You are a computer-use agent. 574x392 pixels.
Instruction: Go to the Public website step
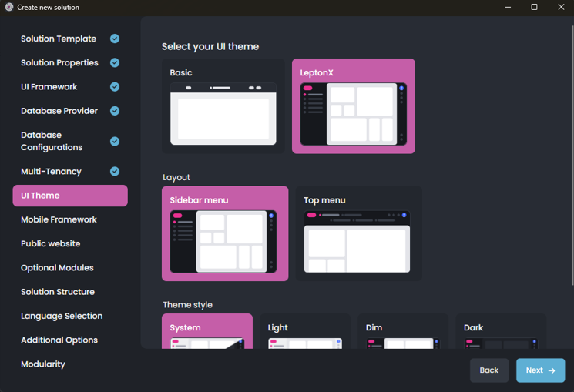point(70,244)
